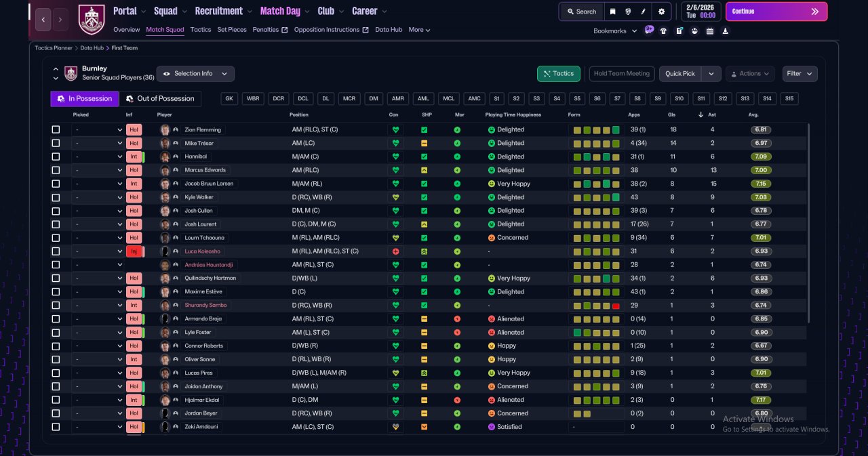Click the Continue button

(776, 12)
